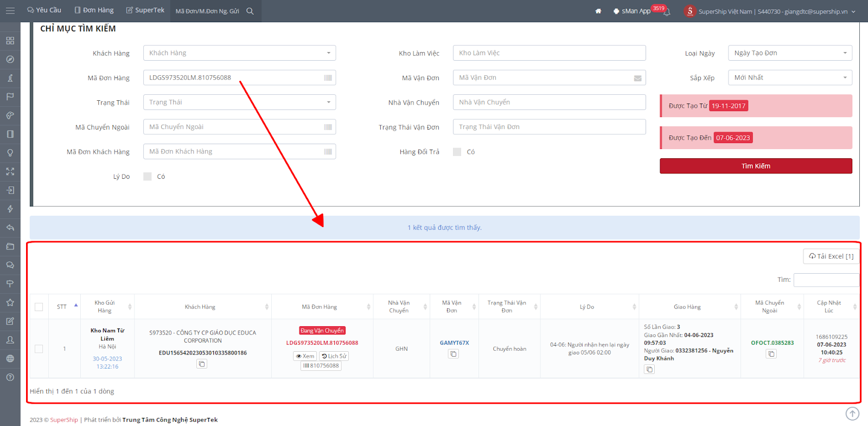868x426 pixels.
Task: Click scroll-to-top arrow at page bottom
Action: point(852,414)
